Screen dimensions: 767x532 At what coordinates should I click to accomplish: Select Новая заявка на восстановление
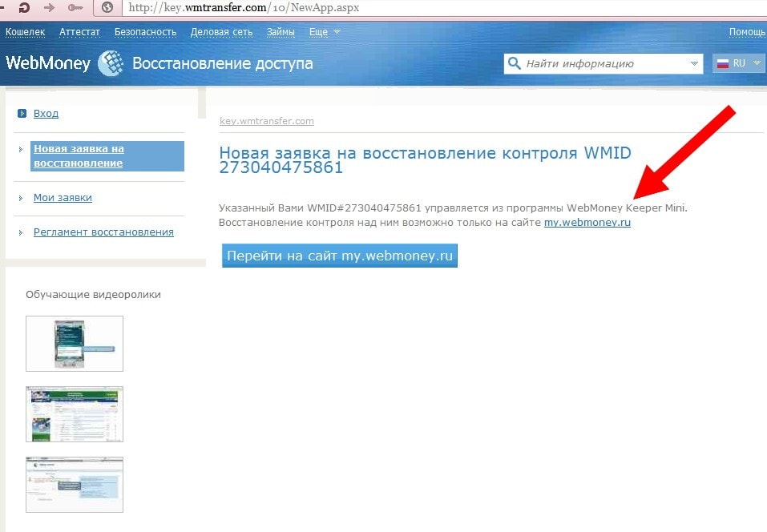tap(107, 156)
